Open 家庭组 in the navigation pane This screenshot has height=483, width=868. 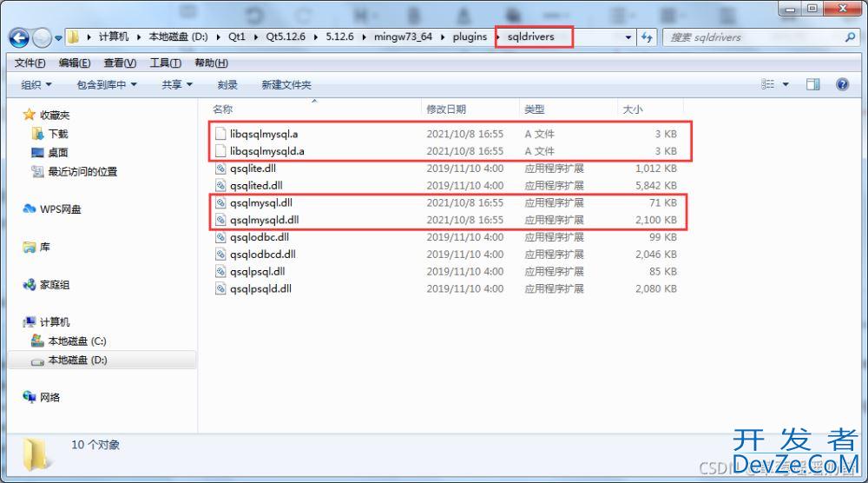coord(54,285)
